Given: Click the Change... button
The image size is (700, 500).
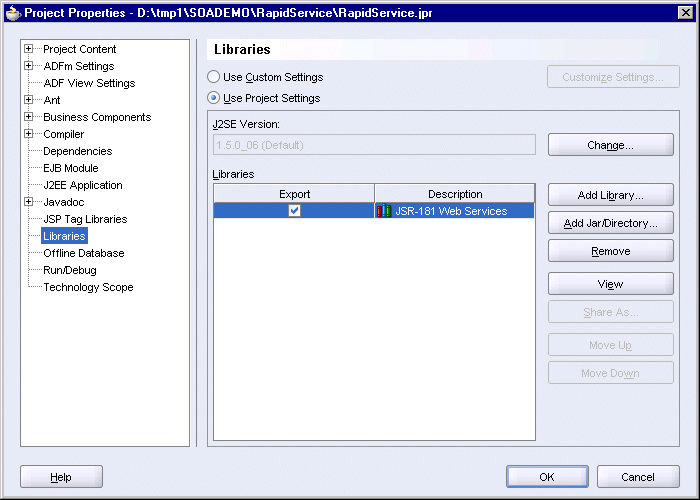Looking at the screenshot, I should (611, 145).
